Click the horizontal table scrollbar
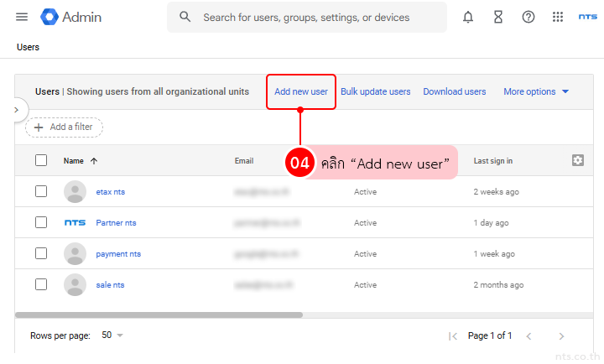The image size is (604, 364). (x=159, y=315)
